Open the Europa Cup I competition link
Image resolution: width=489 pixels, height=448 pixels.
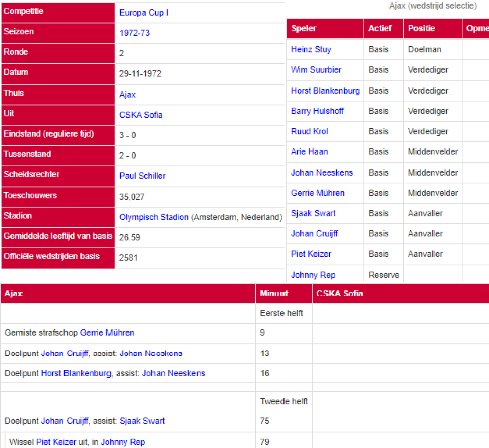pyautogui.click(x=143, y=13)
